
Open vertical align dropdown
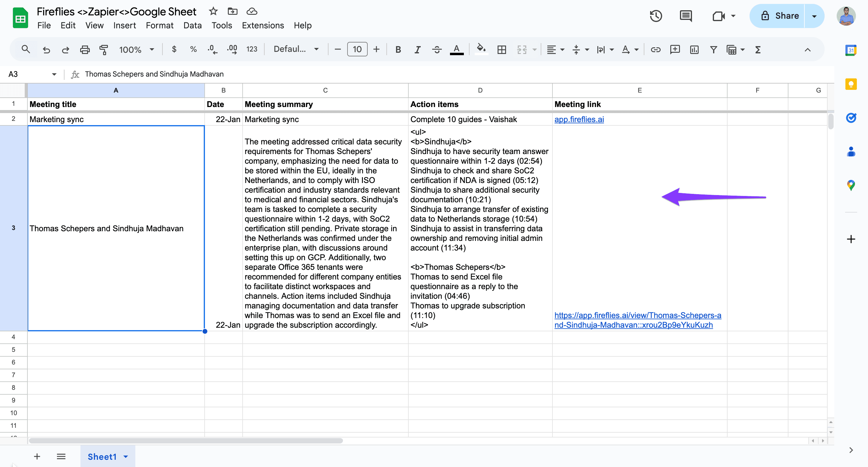coord(580,50)
